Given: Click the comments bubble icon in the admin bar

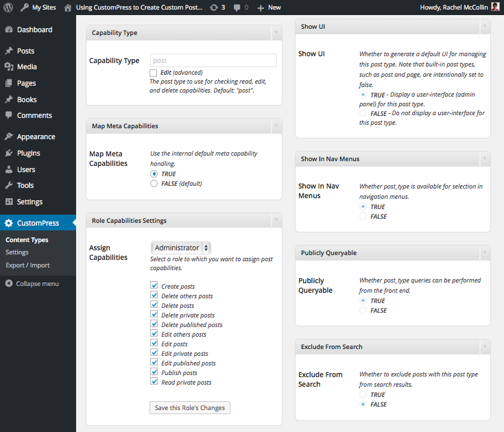Looking at the screenshot, I should (237, 8).
